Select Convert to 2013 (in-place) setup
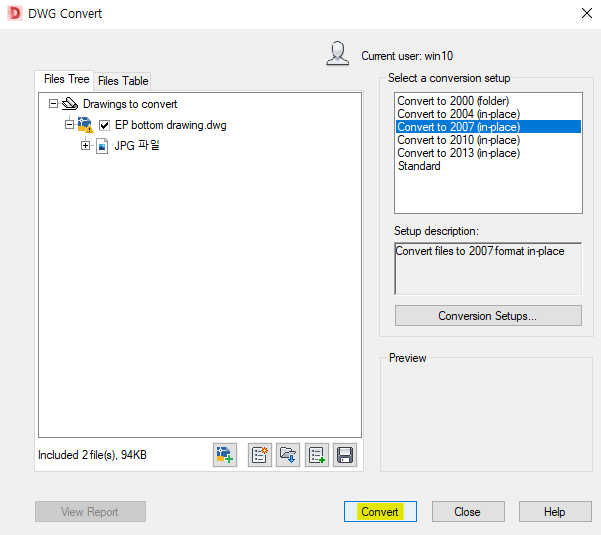The image size is (601, 535). pos(488,153)
